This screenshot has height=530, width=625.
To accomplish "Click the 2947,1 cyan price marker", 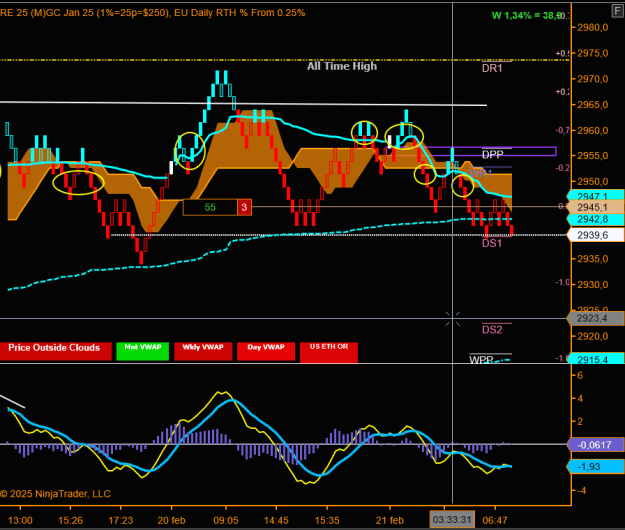I will pyautogui.click(x=595, y=195).
